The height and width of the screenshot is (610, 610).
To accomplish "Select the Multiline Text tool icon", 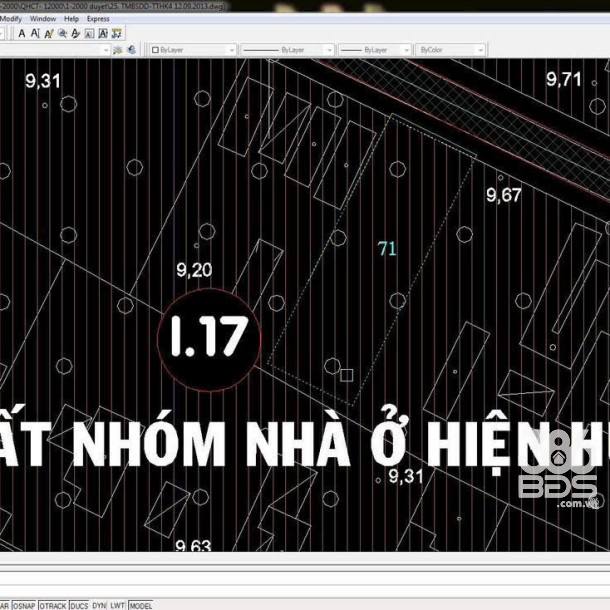I will click(x=22, y=33).
